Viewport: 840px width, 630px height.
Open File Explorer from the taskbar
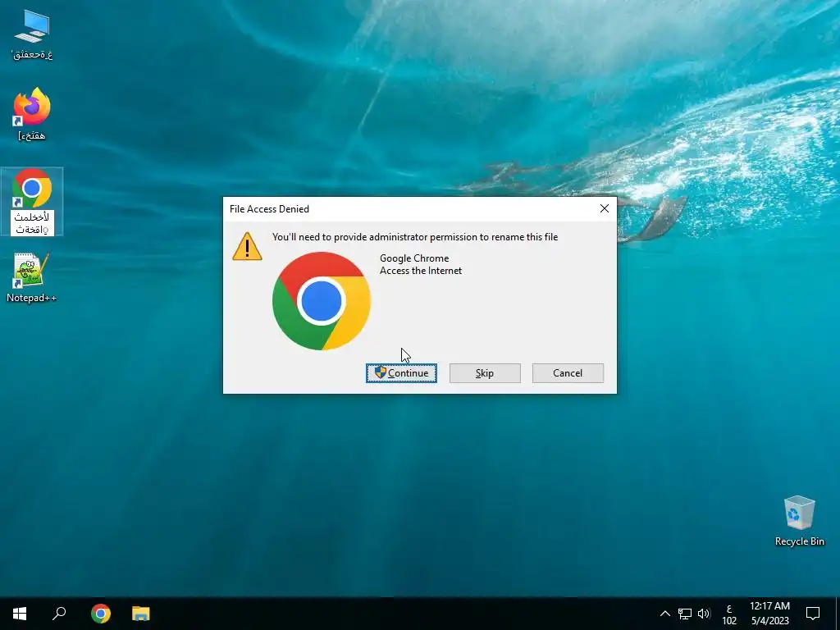141,614
